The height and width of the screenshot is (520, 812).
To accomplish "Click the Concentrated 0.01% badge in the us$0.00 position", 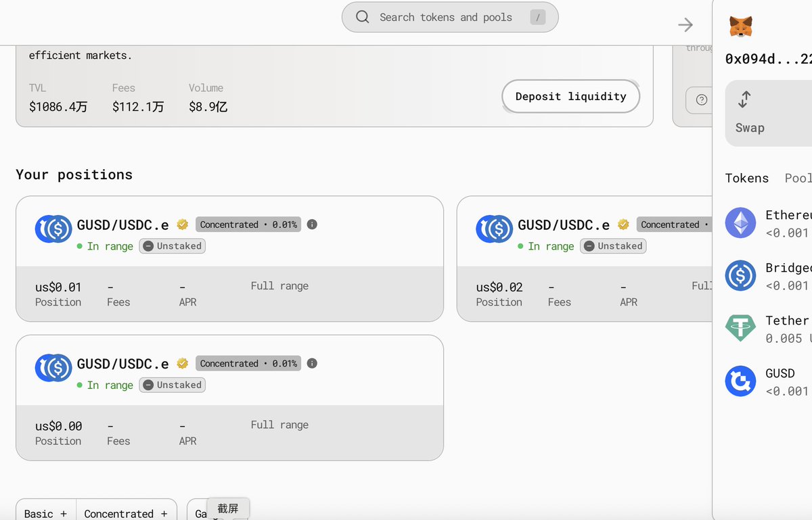I will [x=248, y=363].
